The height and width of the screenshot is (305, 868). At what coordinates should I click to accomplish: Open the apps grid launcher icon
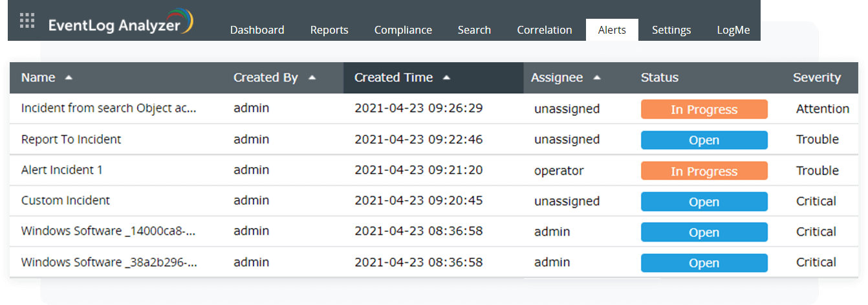pos(27,21)
